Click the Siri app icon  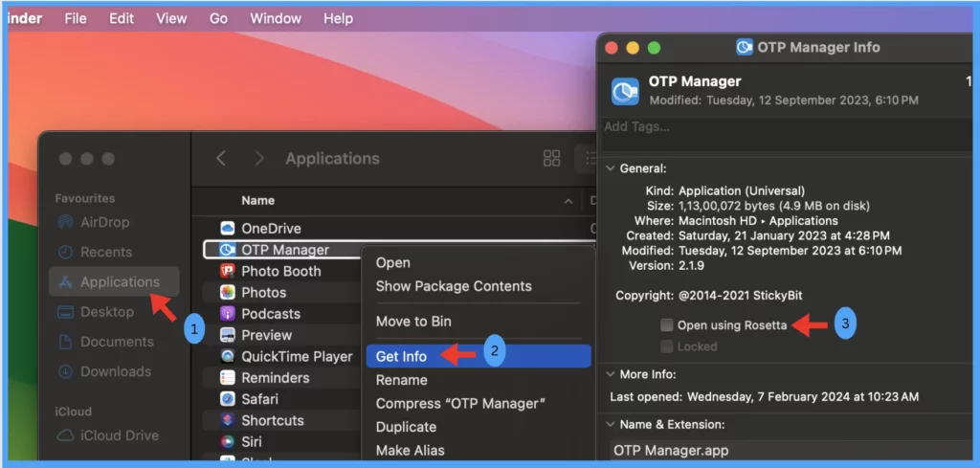228,442
